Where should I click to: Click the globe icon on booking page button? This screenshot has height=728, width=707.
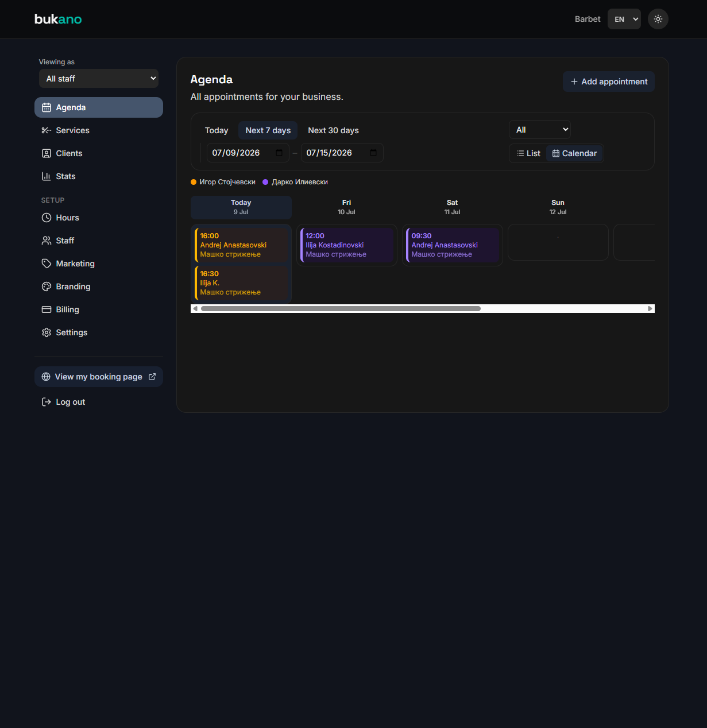coord(46,377)
